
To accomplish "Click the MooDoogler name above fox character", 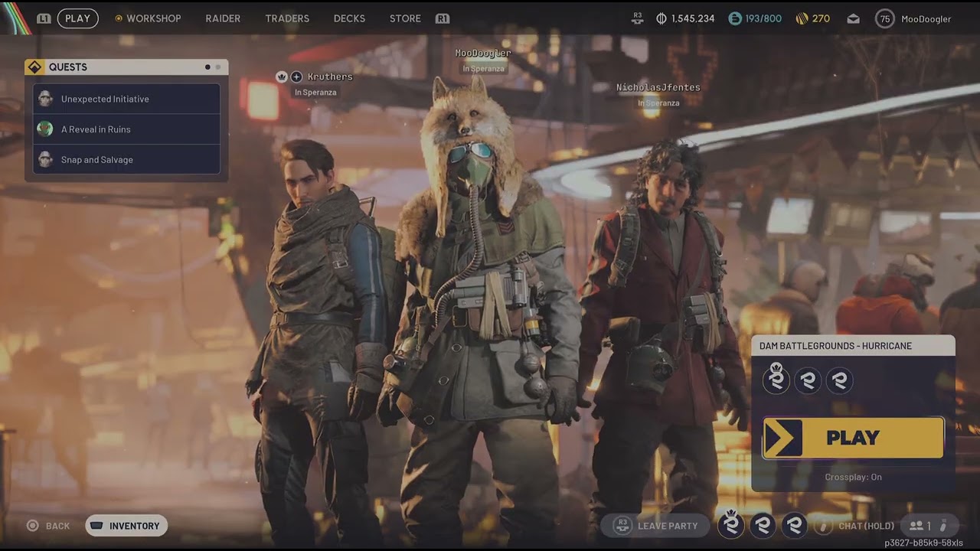I will coord(483,53).
